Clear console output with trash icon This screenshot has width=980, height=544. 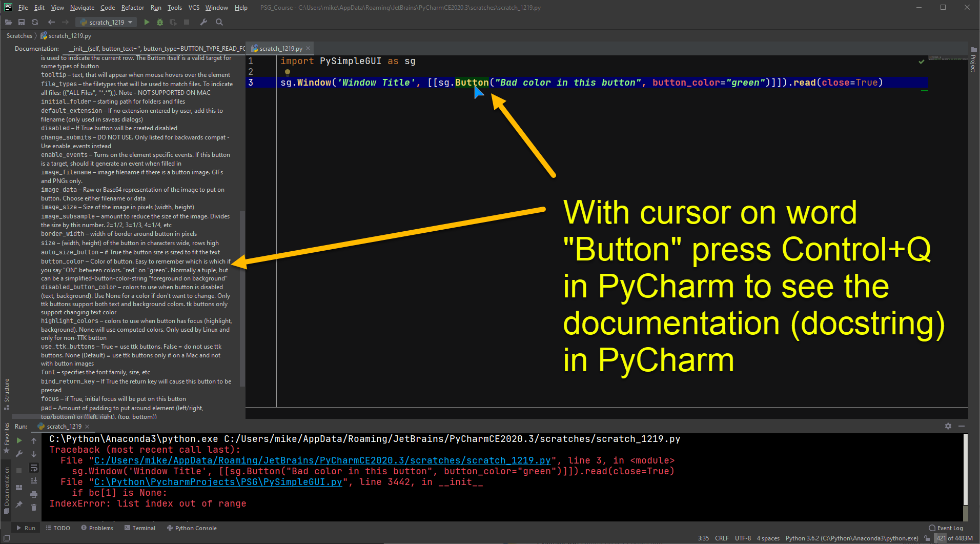(34, 508)
